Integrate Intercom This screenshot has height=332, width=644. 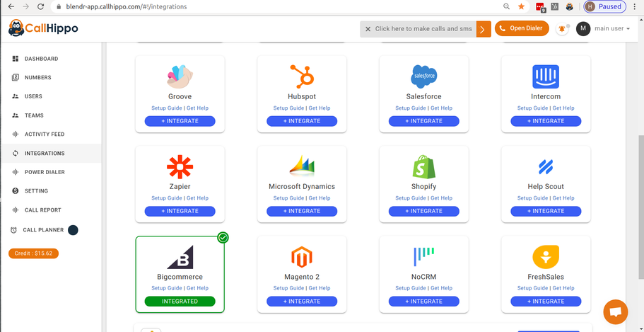point(546,121)
